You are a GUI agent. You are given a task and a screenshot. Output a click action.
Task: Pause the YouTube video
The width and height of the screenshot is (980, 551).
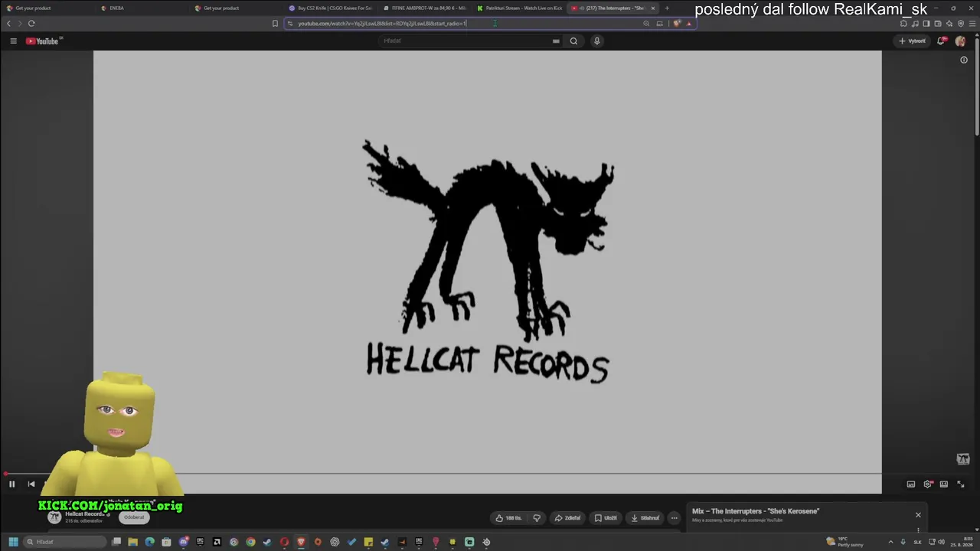point(11,484)
